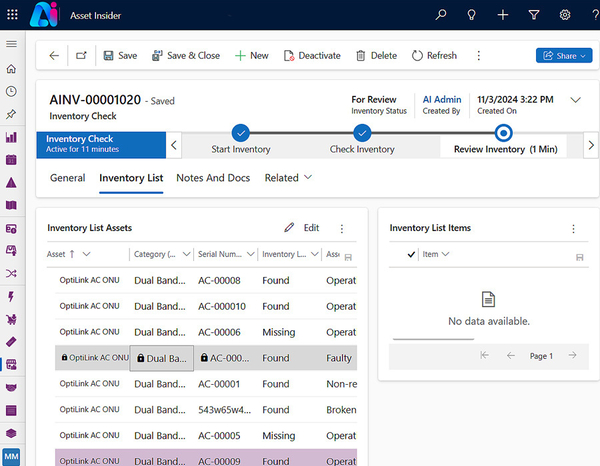Screen dimensions: 600x466
Task: Move to the next process stage arrow
Action: point(591,145)
